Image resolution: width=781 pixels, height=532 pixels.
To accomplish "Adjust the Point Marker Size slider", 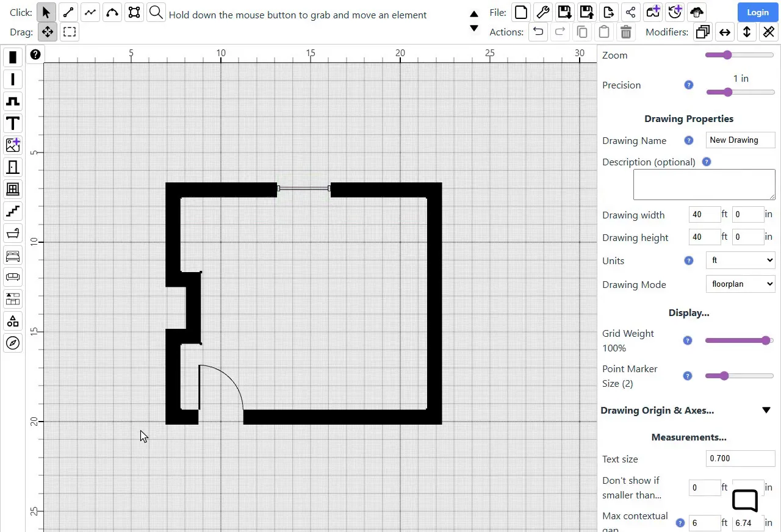I will point(740,376).
